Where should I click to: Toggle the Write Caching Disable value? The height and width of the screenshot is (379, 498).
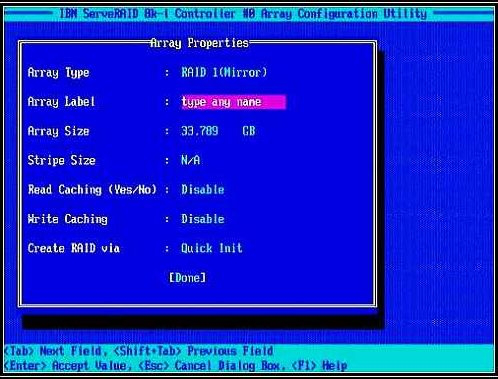(203, 219)
